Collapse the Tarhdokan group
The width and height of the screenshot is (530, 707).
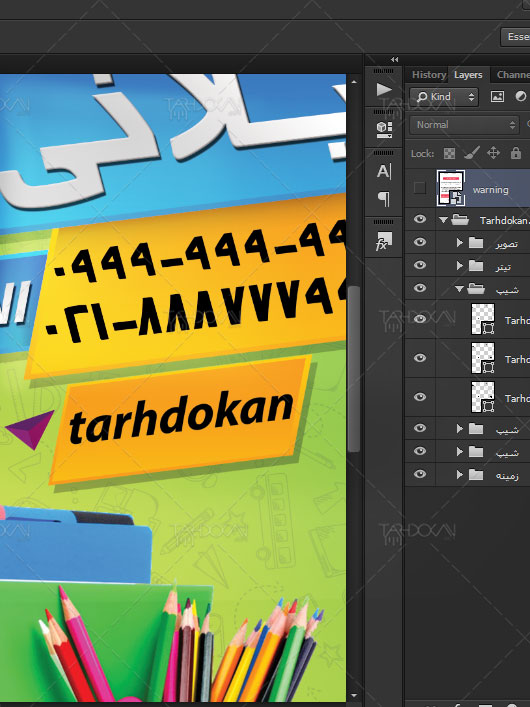tap(443, 220)
